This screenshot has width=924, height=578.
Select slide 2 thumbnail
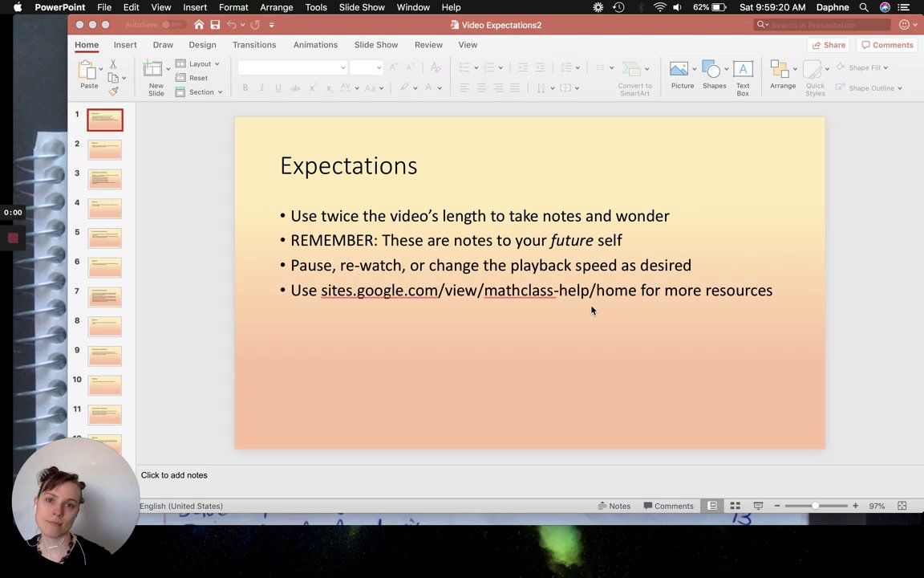[x=105, y=150]
